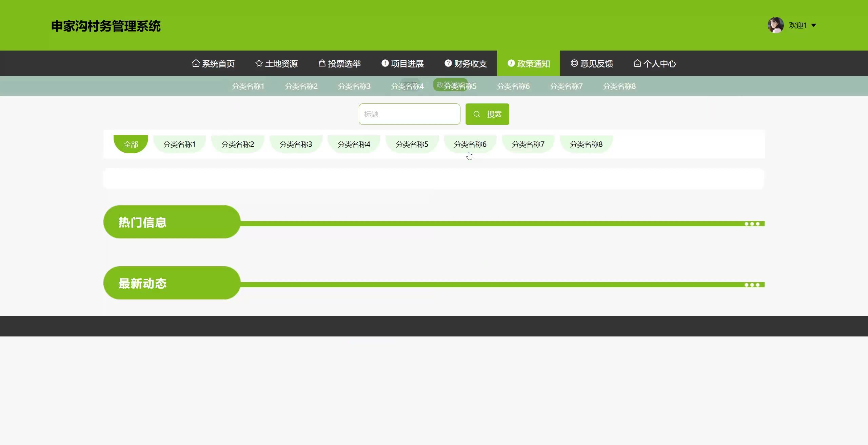Filter by 分类名称6 pill
The height and width of the screenshot is (445, 868).
coord(470,144)
